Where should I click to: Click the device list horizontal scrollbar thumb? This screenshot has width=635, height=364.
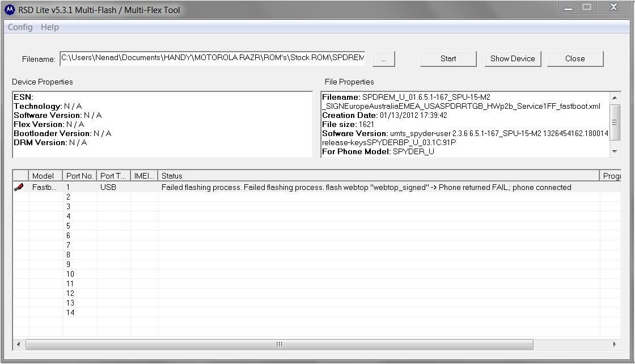(x=280, y=345)
